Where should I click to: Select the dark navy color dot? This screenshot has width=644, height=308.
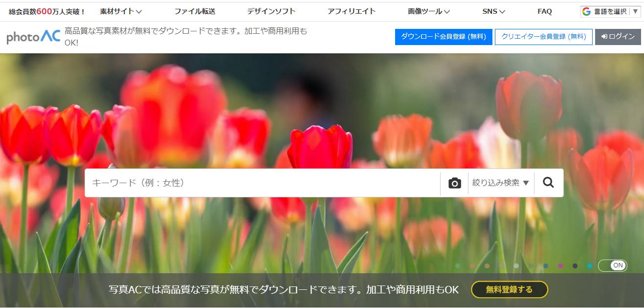[575, 266]
